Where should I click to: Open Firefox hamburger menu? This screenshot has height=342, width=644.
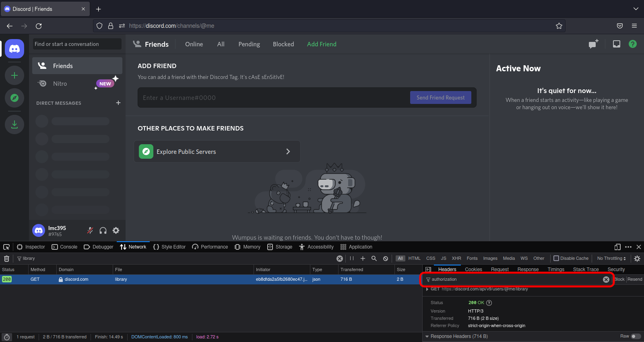(x=634, y=26)
